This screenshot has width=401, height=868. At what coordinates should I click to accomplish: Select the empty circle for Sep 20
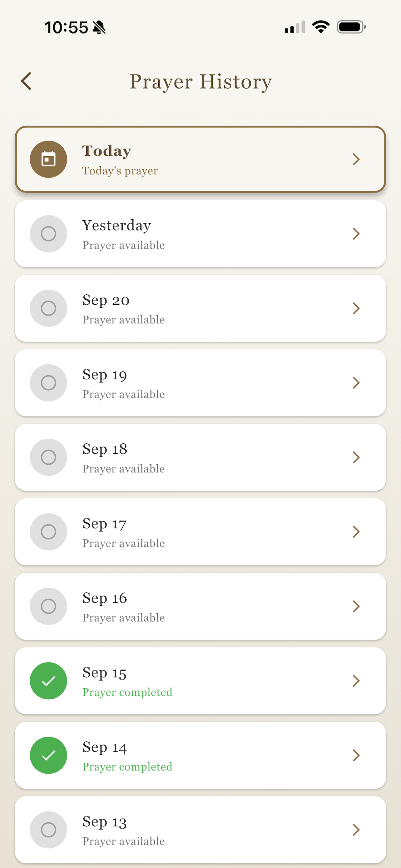[48, 308]
